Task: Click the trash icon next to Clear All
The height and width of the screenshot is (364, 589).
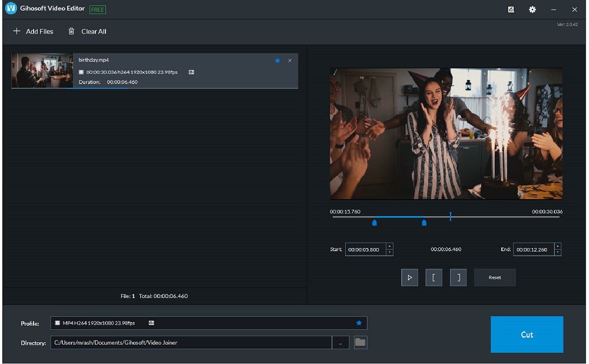Action: pyautogui.click(x=72, y=31)
